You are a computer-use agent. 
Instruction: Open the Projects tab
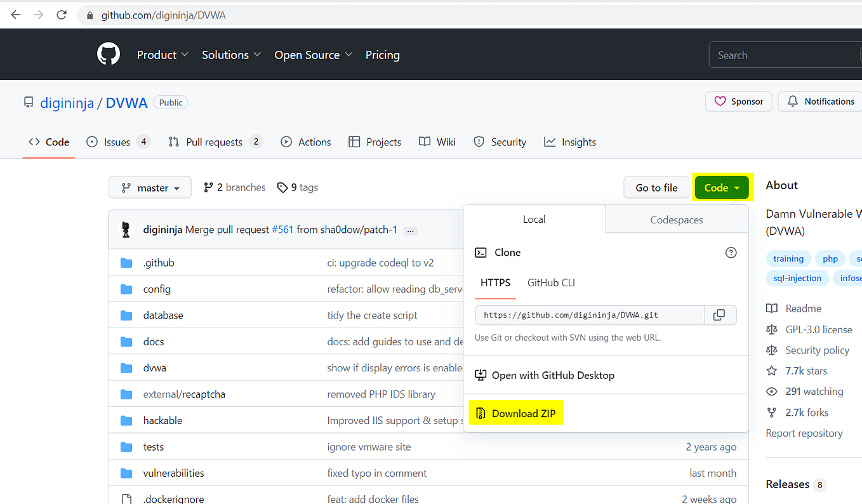(x=375, y=142)
